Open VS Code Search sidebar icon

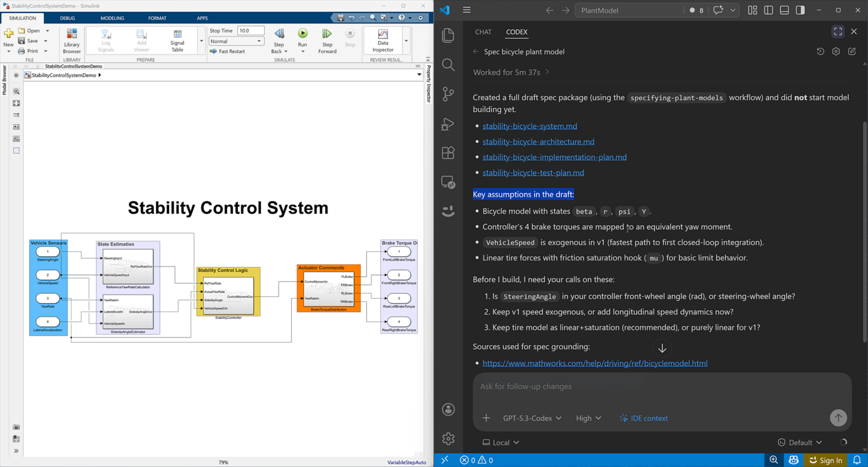point(448,65)
